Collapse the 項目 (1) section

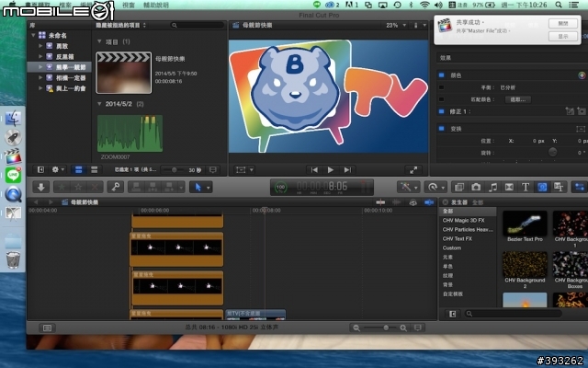click(99, 41)
